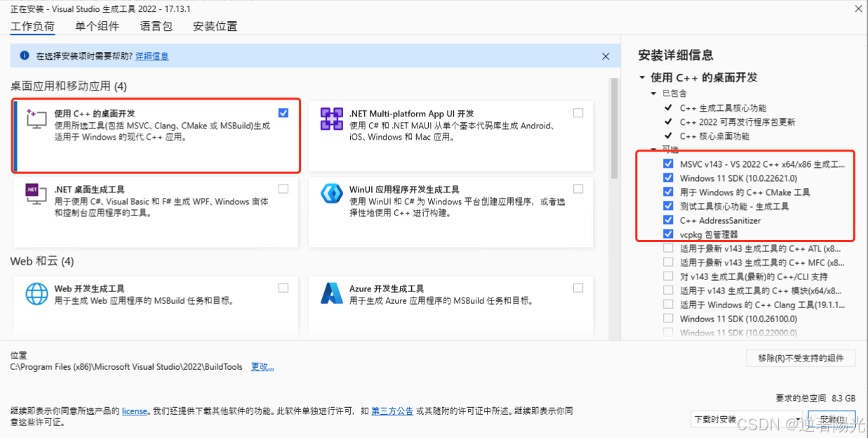Check Azure 开发生成工具 workload

(578, 288)
